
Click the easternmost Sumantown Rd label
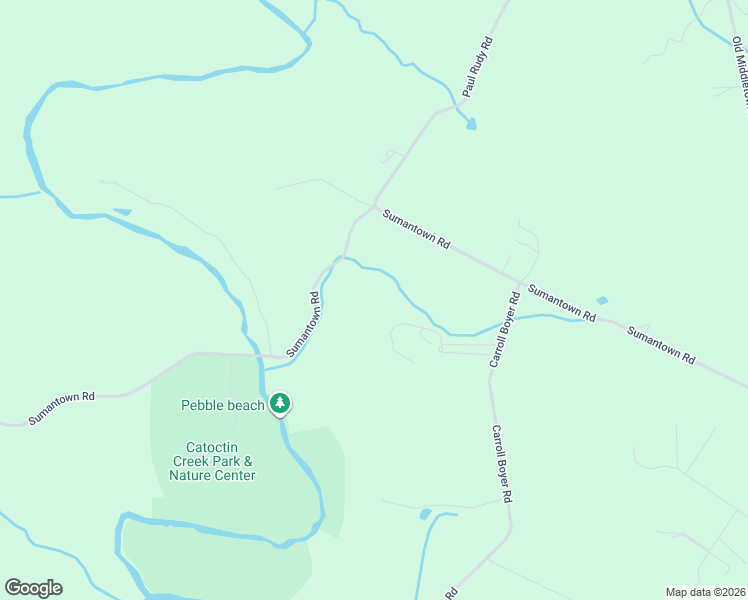[661, 345]
